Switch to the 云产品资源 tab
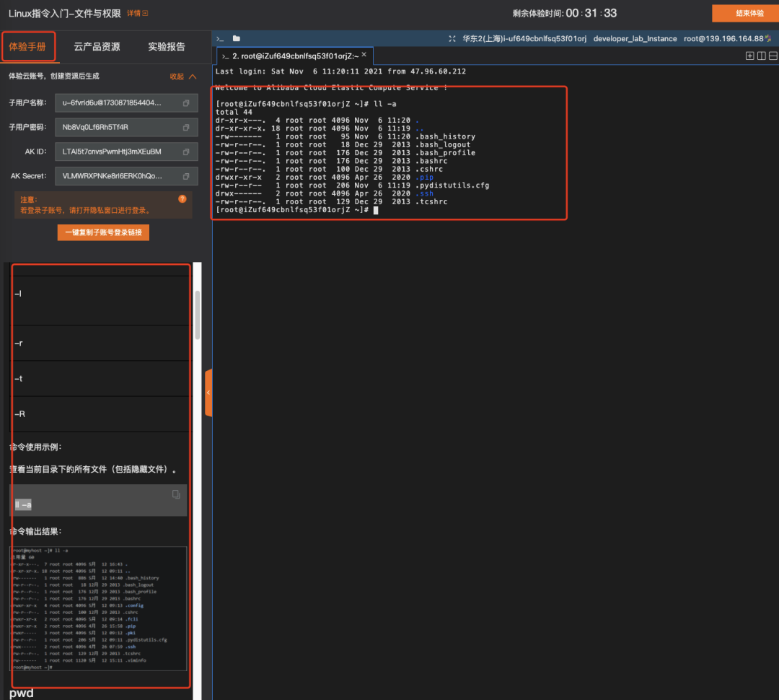779x700 pixels. click(x=97, y=47)
